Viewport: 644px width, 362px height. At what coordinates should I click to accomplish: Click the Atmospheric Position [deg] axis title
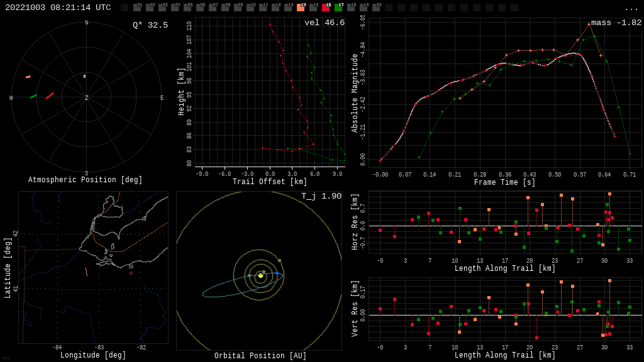click(x=85, y=180)
